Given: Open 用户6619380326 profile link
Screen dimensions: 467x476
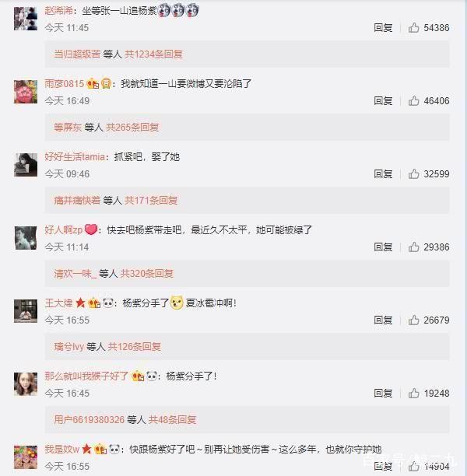Looking at the screenshot, I should 89,419.
